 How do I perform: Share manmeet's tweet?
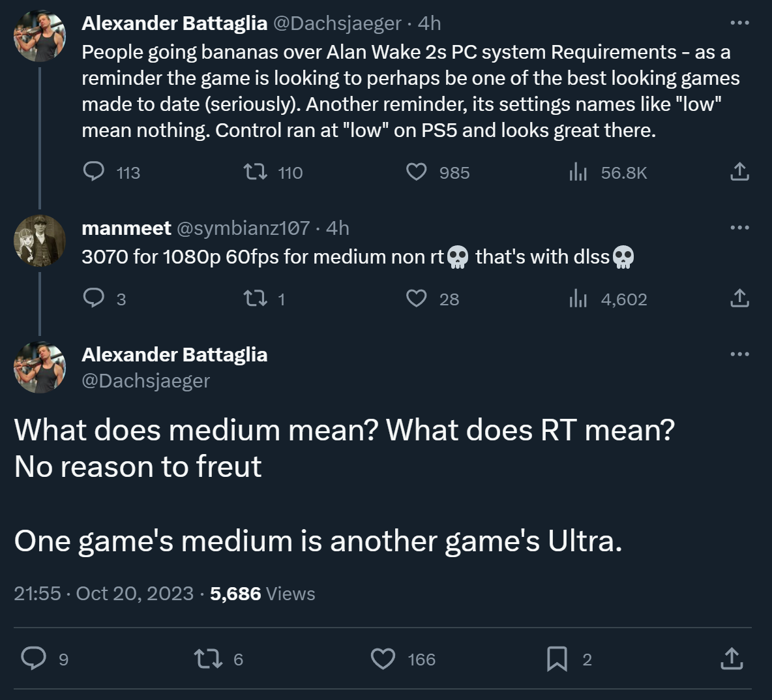click(x=739, y=299)
